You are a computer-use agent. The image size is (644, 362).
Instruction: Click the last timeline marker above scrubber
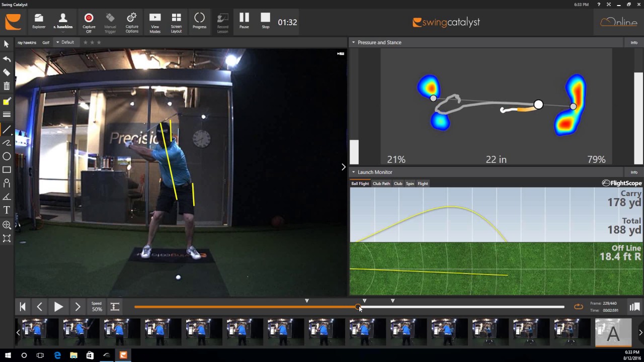pyautogui.click(x=393, y=301)
